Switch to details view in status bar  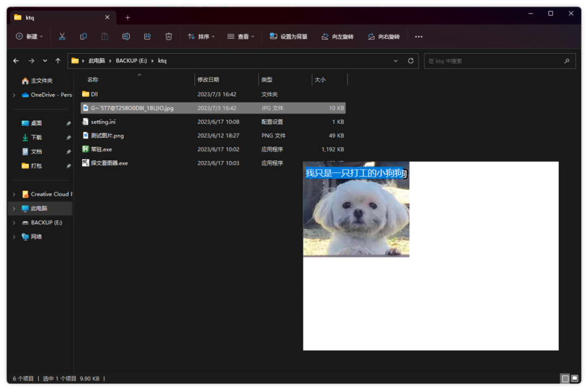(x=565, y=379)
